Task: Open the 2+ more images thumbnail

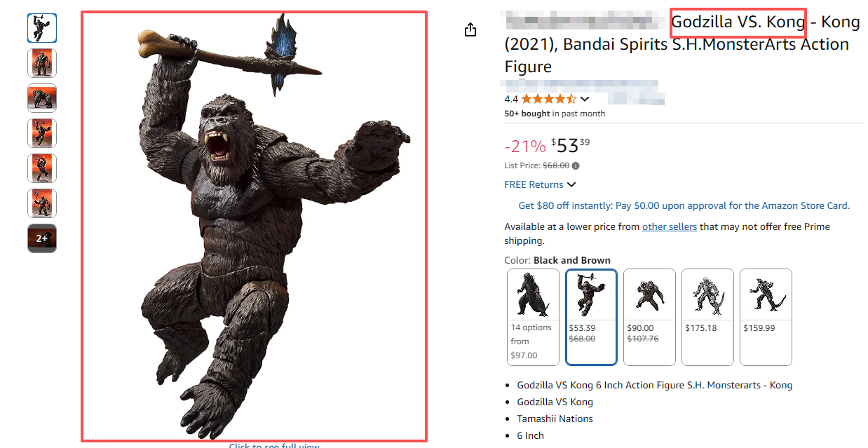Action: [x=42, y=238]
